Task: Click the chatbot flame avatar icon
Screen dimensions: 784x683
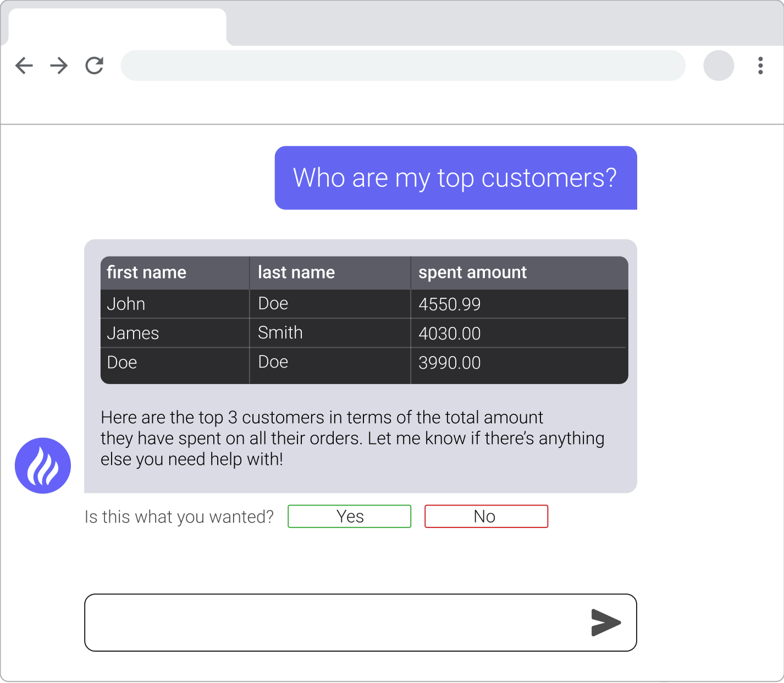Action: point(42,465)
